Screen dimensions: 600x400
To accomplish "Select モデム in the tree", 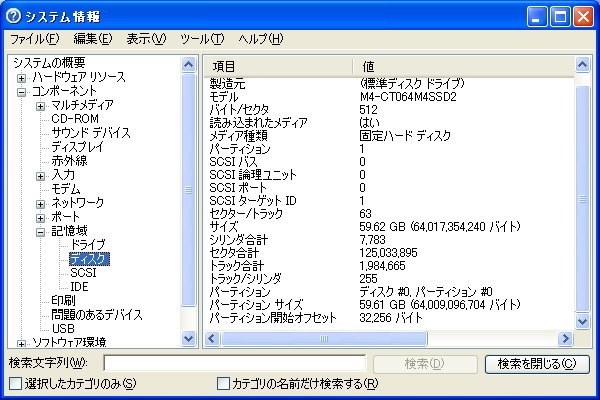I will [65, 189].
